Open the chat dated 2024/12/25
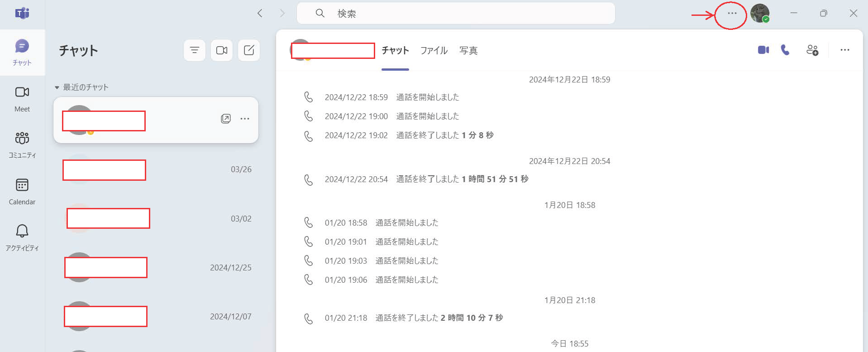This screenshot has height=352, width=868. [156, 268]
